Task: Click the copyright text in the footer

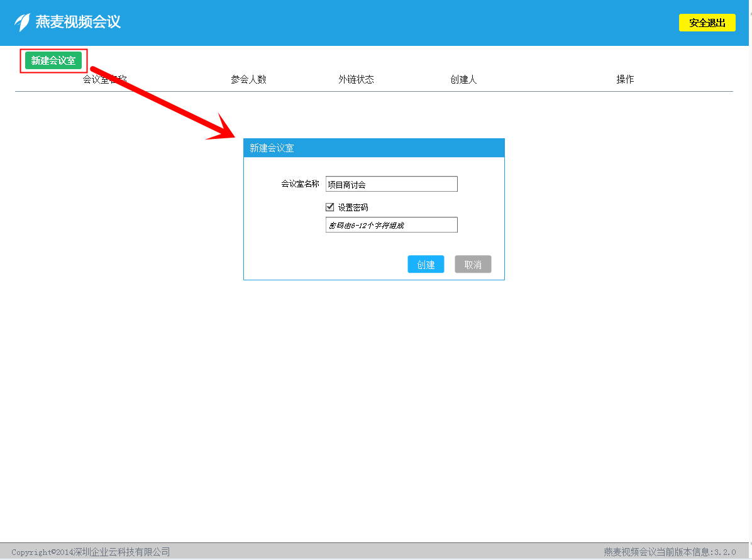Action: [91, 552]
